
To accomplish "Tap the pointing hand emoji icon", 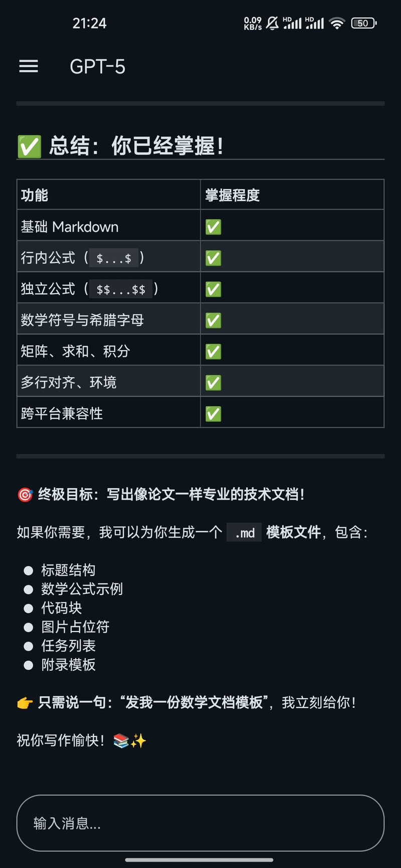I will click(25, 703).
